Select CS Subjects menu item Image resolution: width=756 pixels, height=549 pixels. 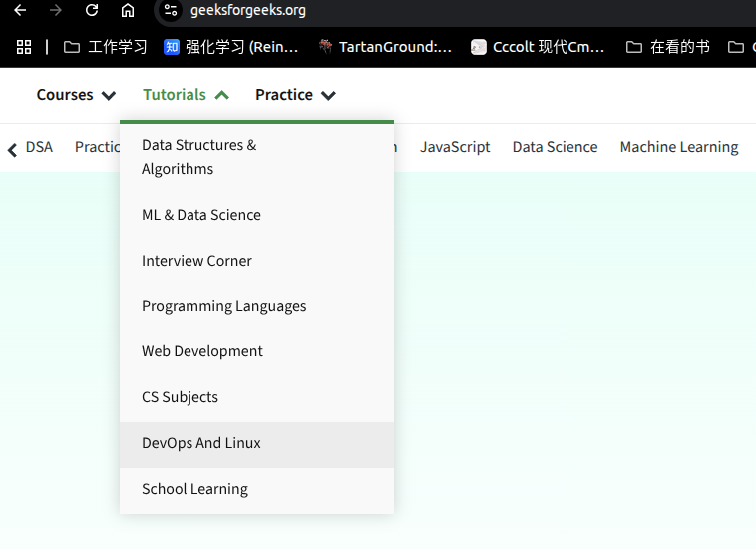[x=256, y=397]
